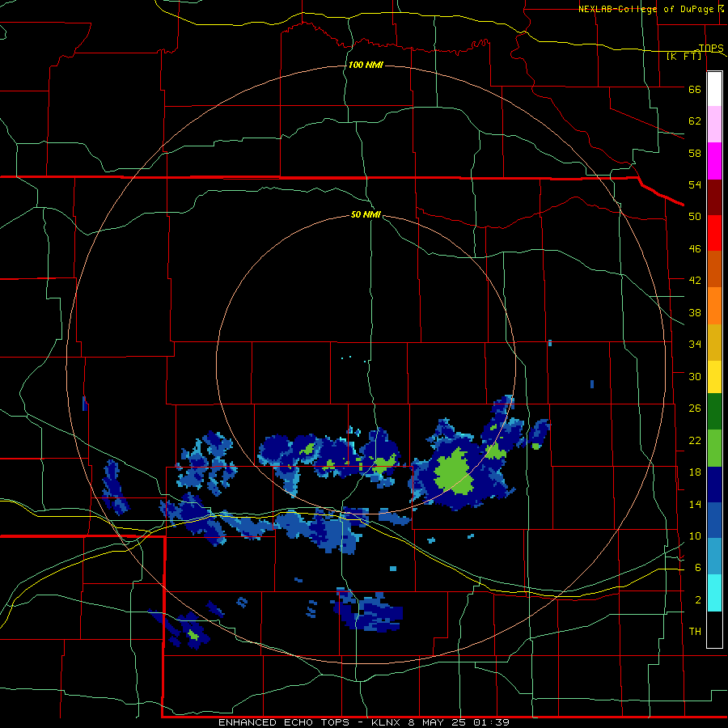The width and height of the screenshot is (728, 728).
Task: Click the "50 NMI" range ring label
Action: [x=366, y=214]
